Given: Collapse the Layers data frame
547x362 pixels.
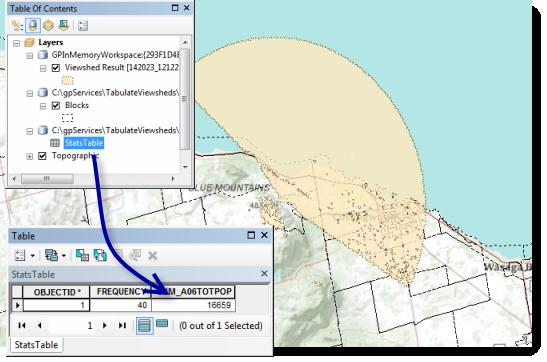Looking at the screenshot, I should coord(16,43).
